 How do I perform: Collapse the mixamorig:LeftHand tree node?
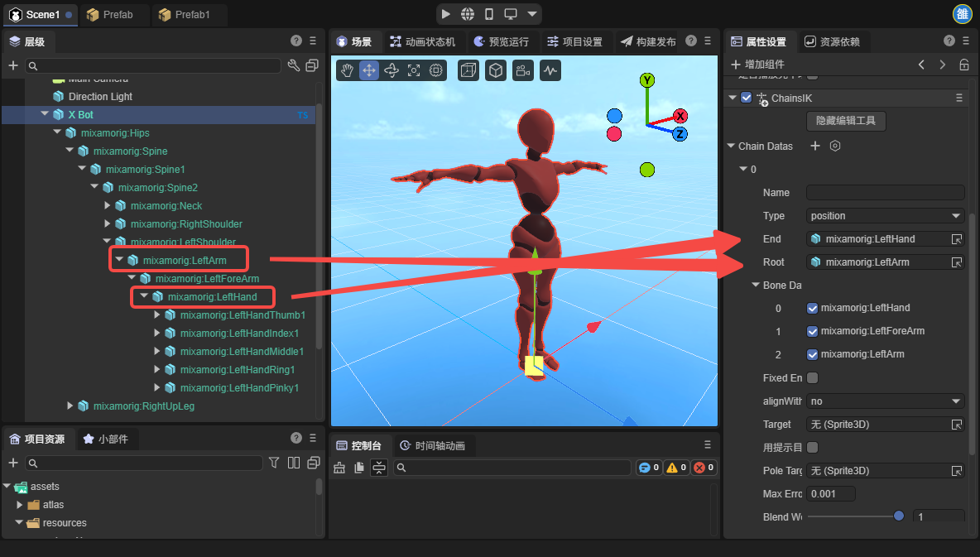point(144,296)
